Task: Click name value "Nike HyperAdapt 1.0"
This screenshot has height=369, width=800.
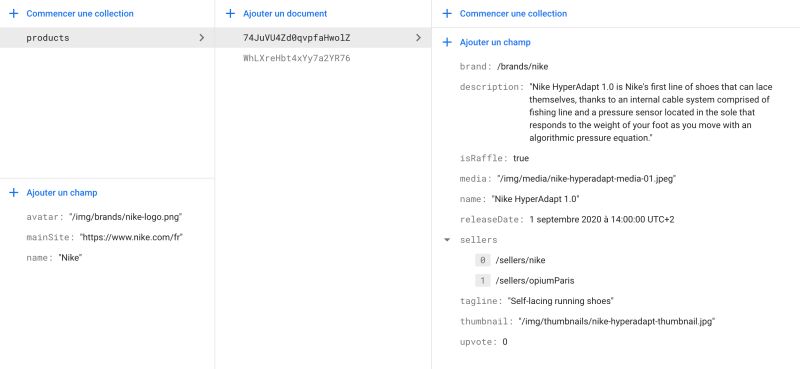Action: (535, 199)
